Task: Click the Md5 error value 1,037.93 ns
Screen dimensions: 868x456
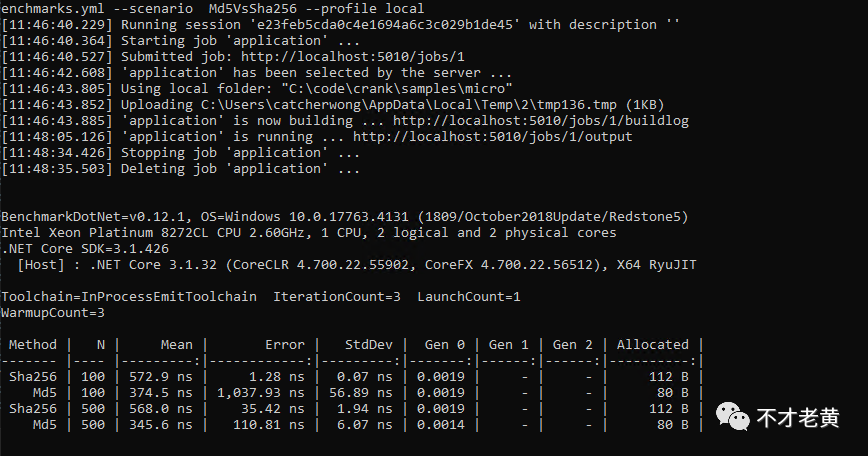Action: pyautogui.click(x=260, y=392)
